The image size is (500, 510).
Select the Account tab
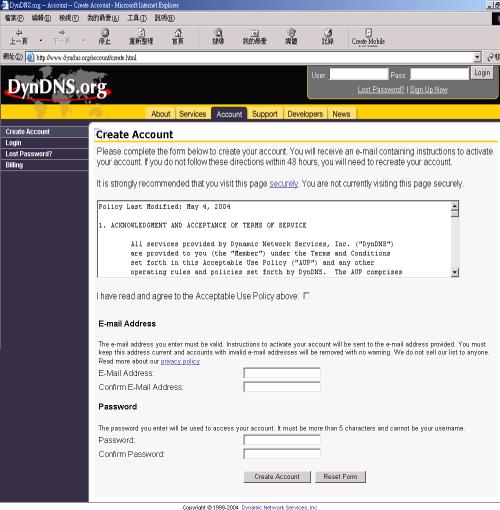point(229,114)
